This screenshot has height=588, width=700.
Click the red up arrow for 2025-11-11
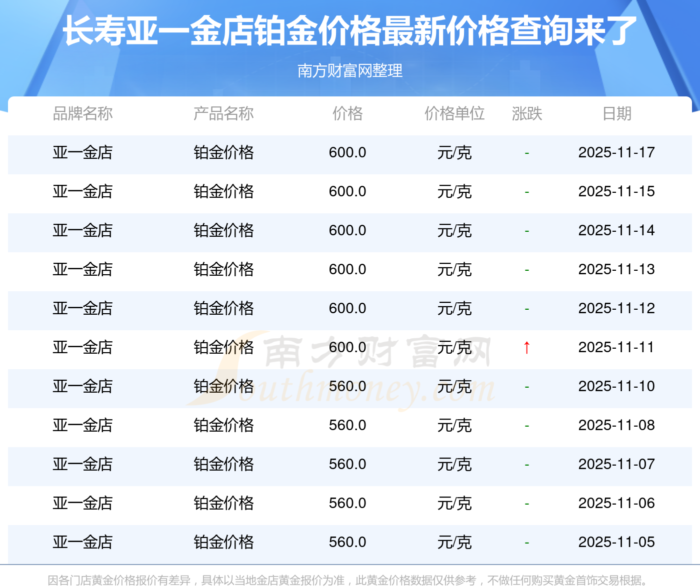(526, 347)
